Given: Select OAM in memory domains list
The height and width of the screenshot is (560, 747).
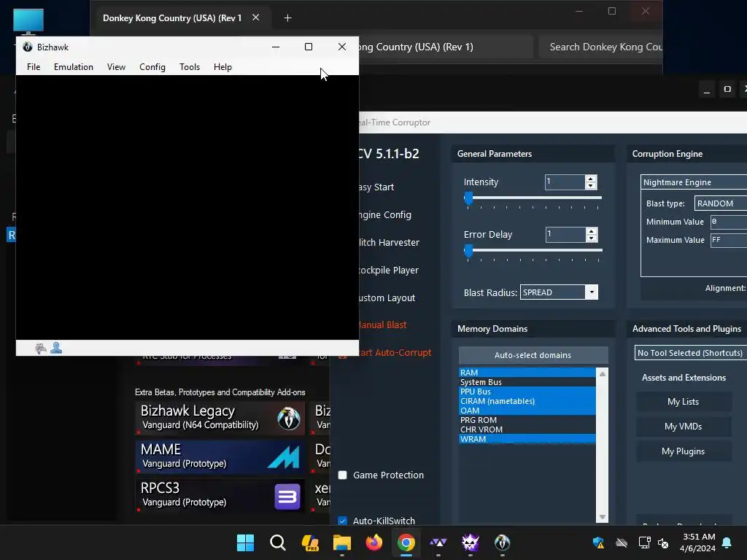Looking at the screenshot, I should [x=527, y=411].
